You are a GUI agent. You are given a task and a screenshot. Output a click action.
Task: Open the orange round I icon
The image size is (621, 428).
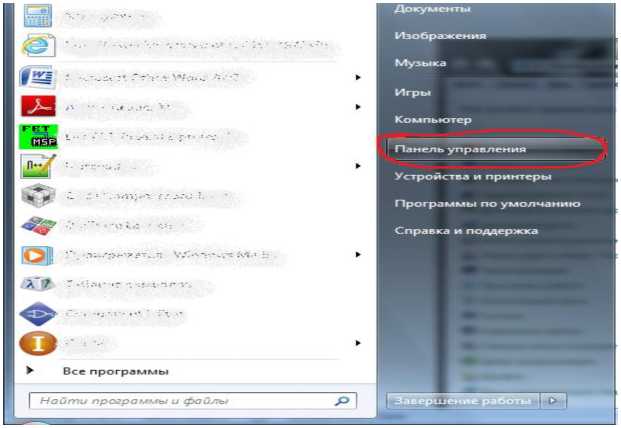(x=38, y=343)
